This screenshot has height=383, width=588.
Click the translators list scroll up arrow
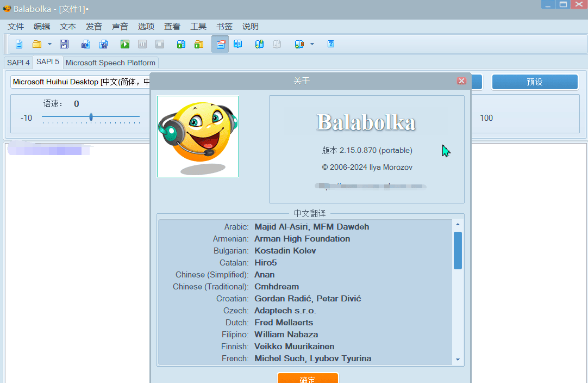pyautogui.click(x=458, y=224)
